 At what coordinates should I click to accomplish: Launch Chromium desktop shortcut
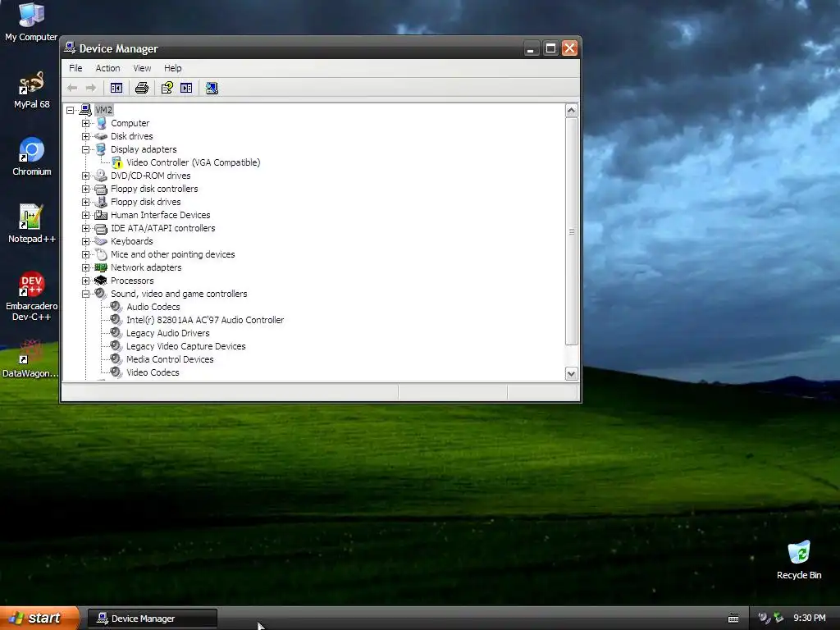click(32, 157)
